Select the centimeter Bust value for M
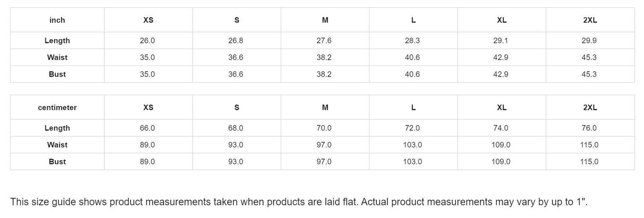Image resolution: width=644 pixels, height=218 pixels. [x=324, y=162]
